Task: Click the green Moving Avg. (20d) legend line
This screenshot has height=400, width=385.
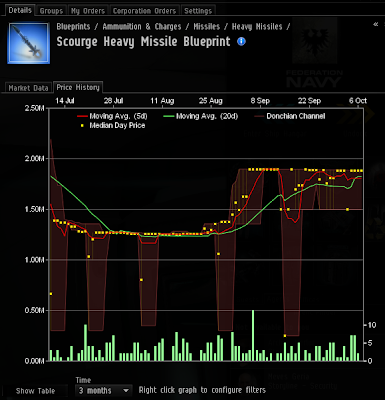Action: pyautogui.click(x=169, y=116)
